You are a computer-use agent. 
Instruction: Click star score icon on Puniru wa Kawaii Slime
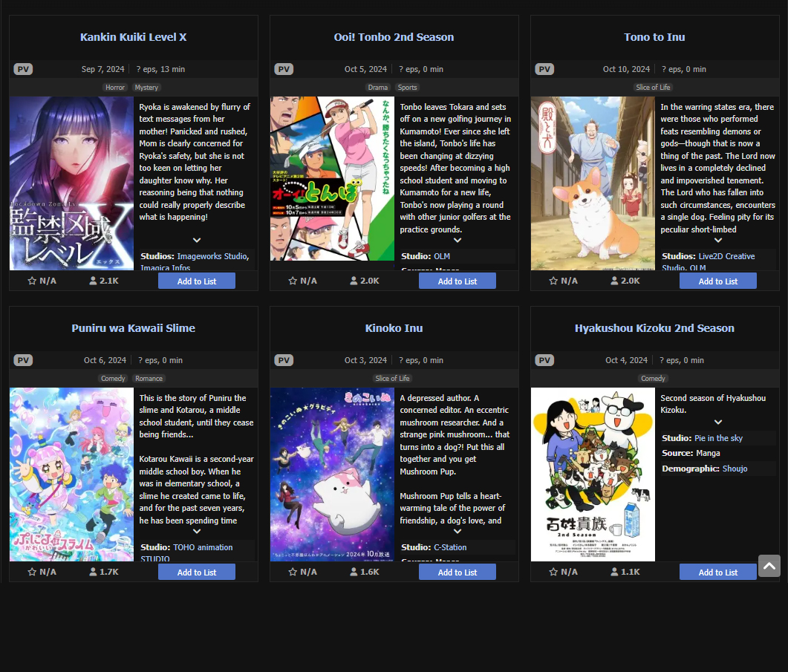point(32,572)
